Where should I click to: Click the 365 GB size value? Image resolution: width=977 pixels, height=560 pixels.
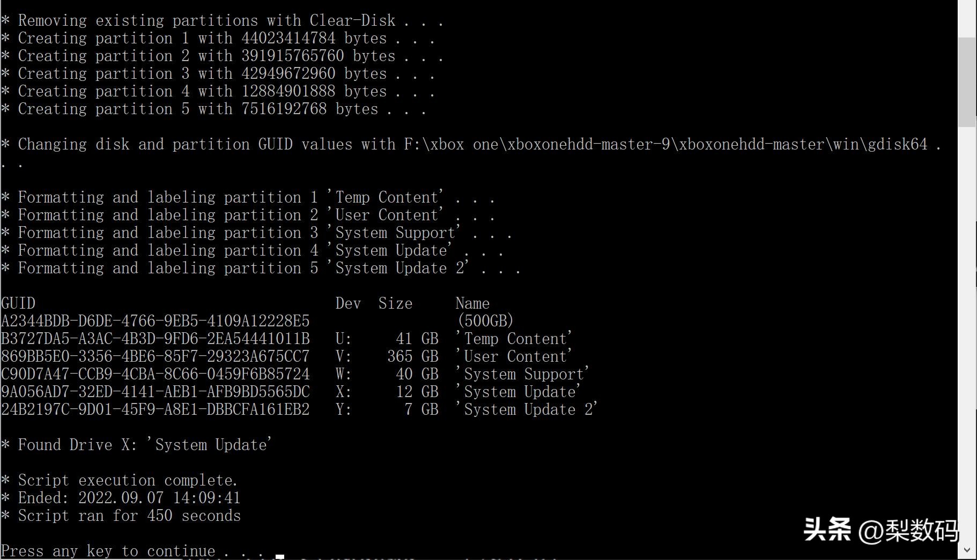pyautogui.click(x=412, y=356)
